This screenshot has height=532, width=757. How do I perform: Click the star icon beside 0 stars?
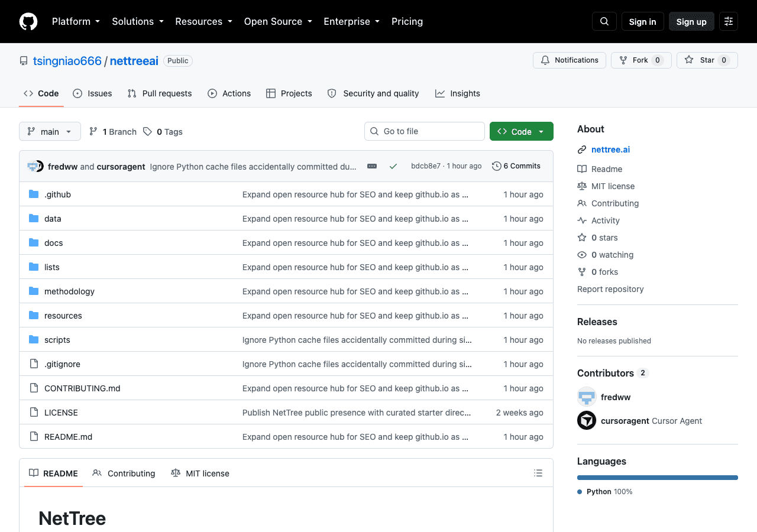tap(582, 238)
